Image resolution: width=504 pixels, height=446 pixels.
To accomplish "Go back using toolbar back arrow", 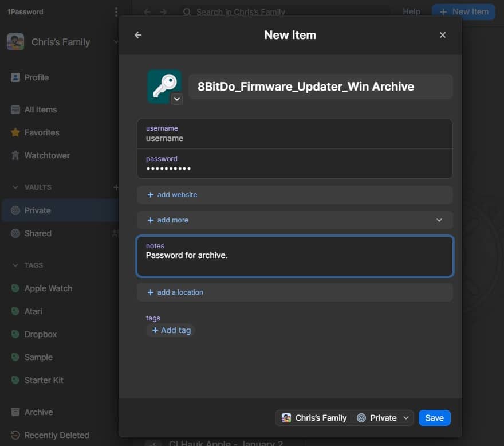I will (x=147, y=12).
